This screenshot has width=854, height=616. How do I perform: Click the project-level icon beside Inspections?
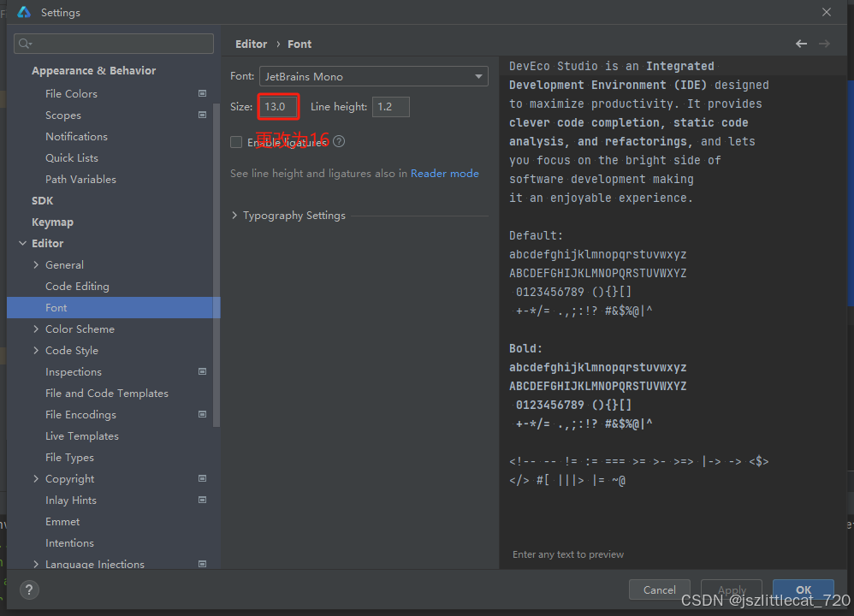click(x=202, y=371)
